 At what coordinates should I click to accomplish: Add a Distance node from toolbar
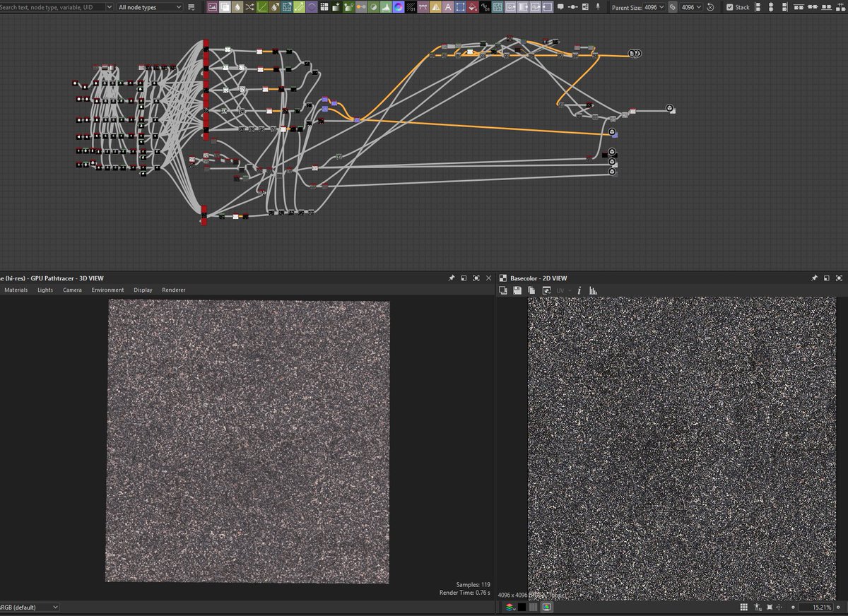(299, 7)
